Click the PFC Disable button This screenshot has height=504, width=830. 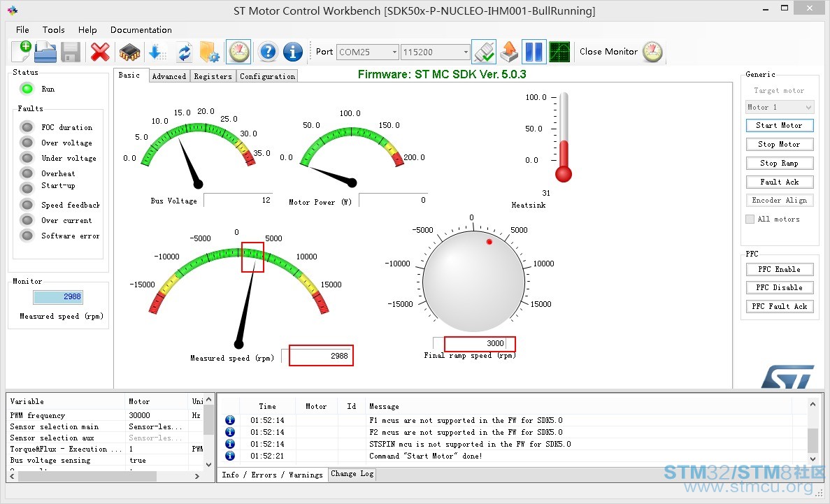click(779, 287)
